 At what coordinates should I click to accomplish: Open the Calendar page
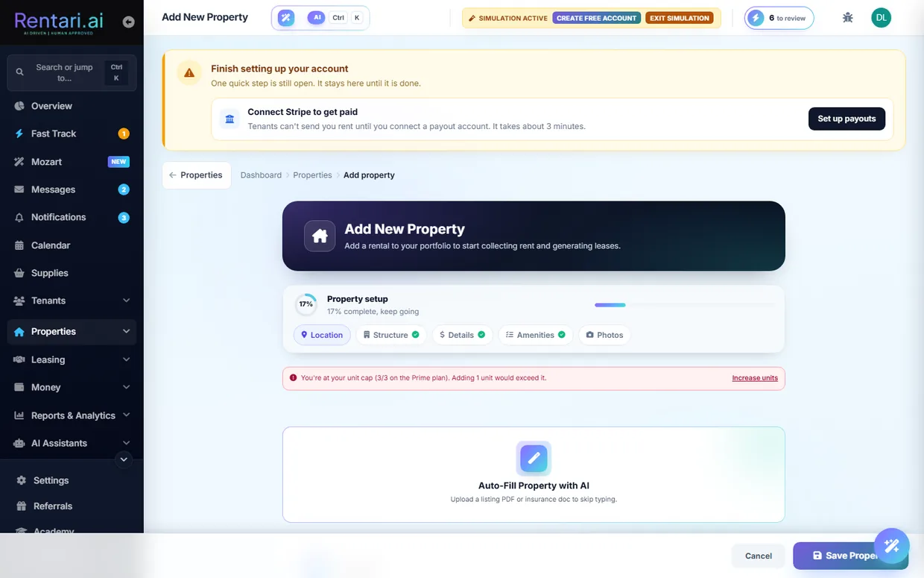click(x=72, y=245)
